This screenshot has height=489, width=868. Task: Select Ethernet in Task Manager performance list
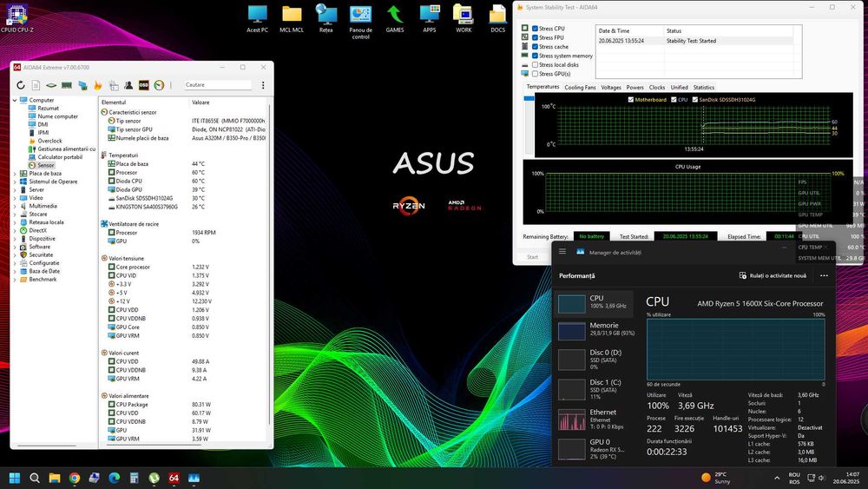point(595,420)
